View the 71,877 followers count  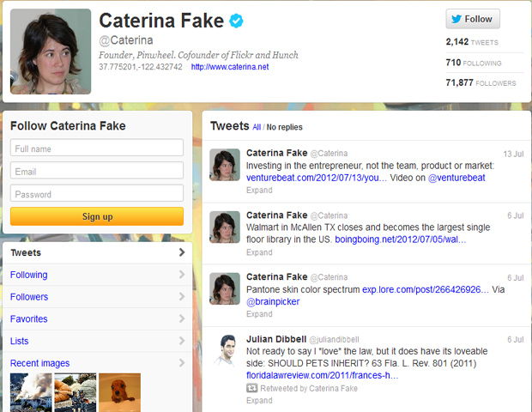pos(481,82)
